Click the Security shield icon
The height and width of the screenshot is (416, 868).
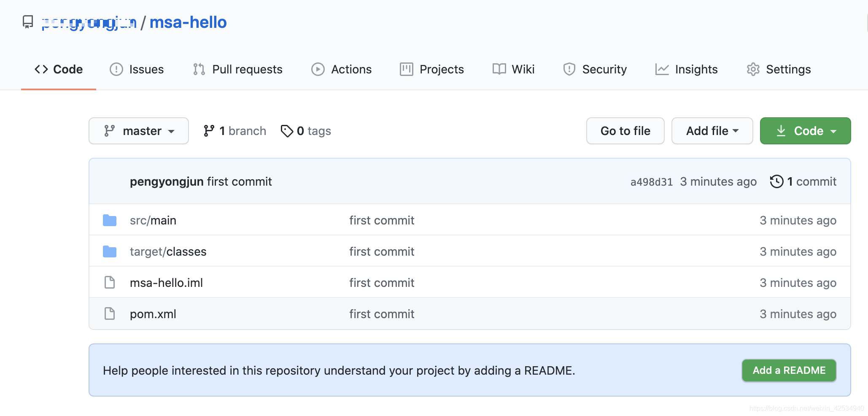click(x=569, y=69)
